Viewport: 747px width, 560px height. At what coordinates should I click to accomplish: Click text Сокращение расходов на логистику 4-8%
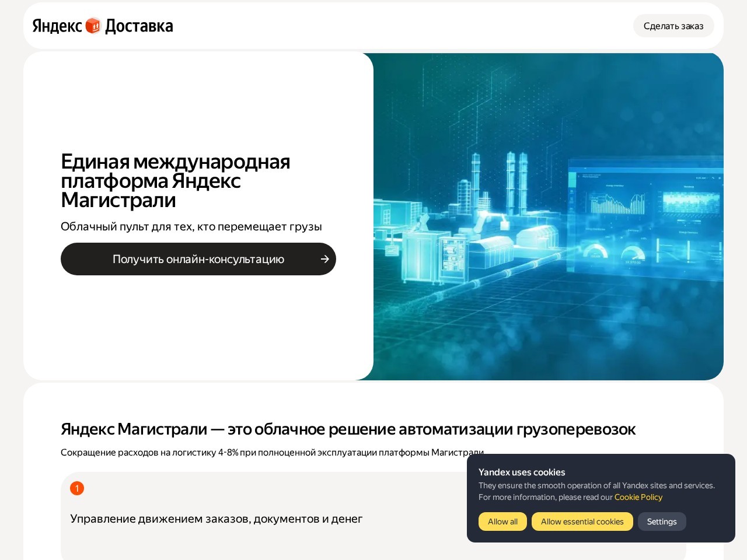pyautogui.click(x=149, y=452)
